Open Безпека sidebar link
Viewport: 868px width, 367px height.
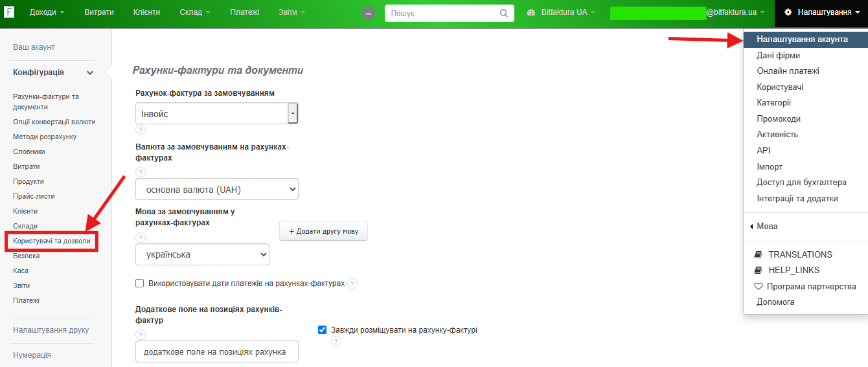[x=27, y=256]
